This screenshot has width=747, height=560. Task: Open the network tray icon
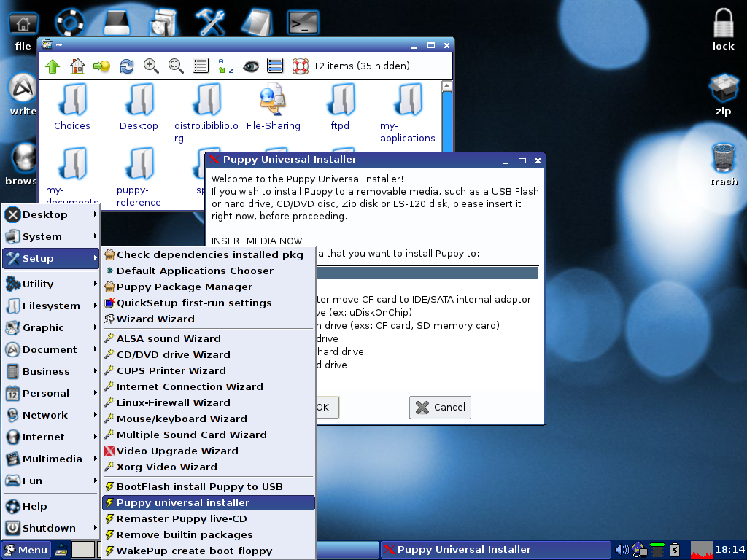point(639,551)
